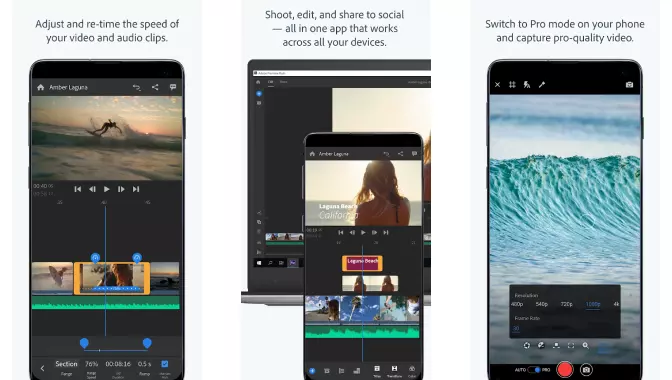Click the blue add button in laptop sidebar

pyautogui.click(x=259, y=93)
